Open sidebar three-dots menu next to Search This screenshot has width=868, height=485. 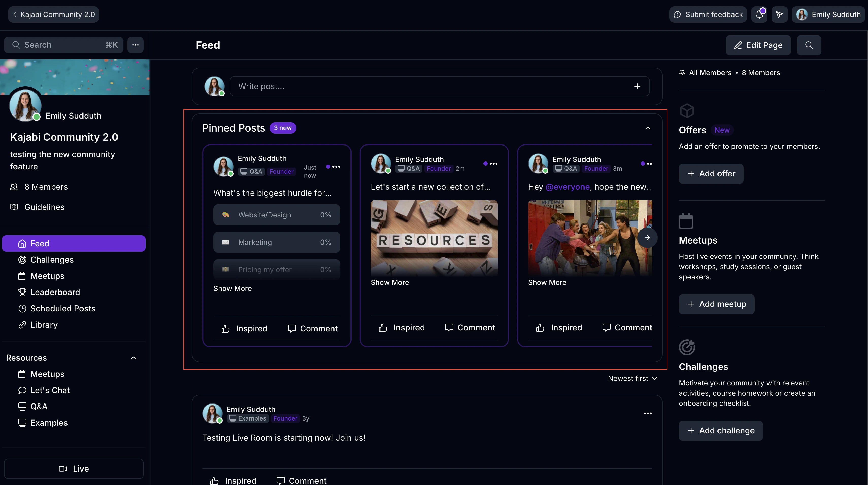point(136,45)
